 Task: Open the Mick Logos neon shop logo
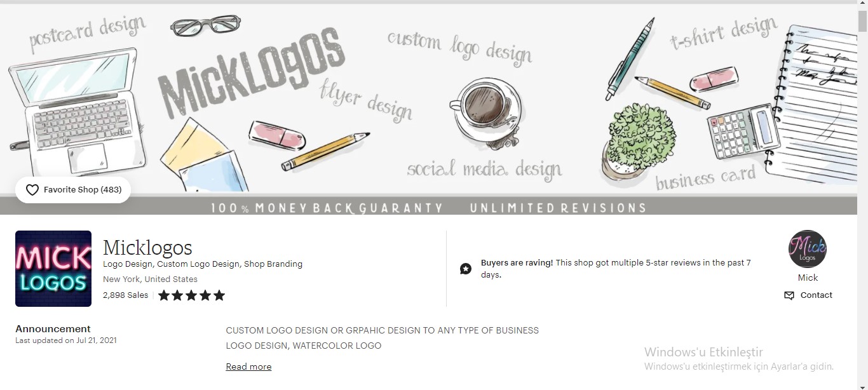(53, 269)
